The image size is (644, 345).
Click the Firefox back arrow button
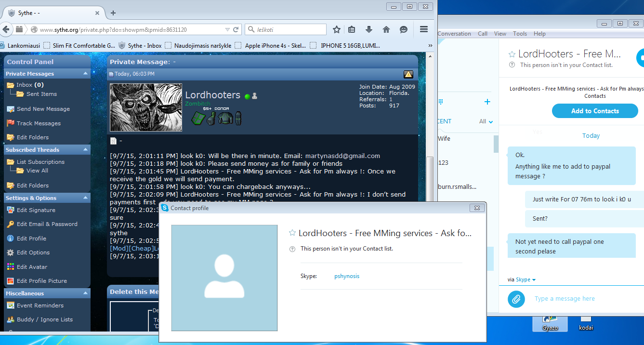[x=6, y=29]
